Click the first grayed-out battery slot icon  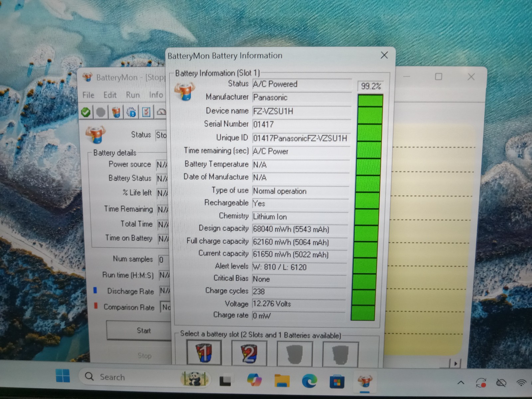(295, 354)
